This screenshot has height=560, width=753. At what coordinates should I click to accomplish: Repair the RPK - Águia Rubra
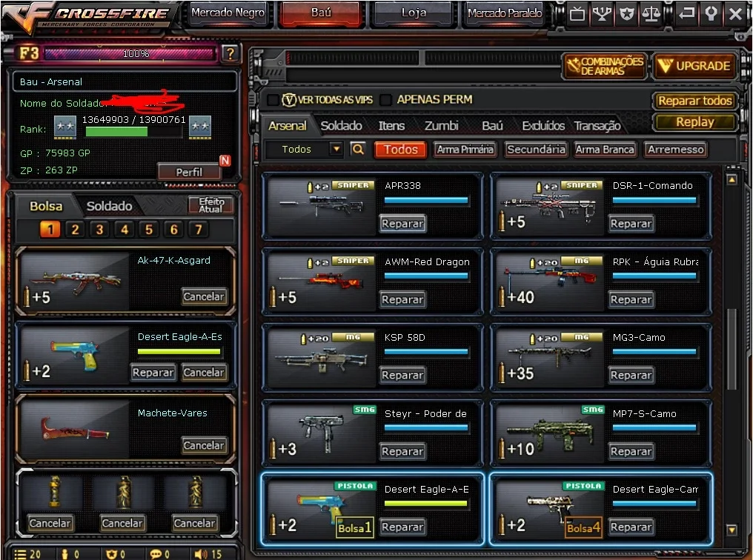coord(631,299)
